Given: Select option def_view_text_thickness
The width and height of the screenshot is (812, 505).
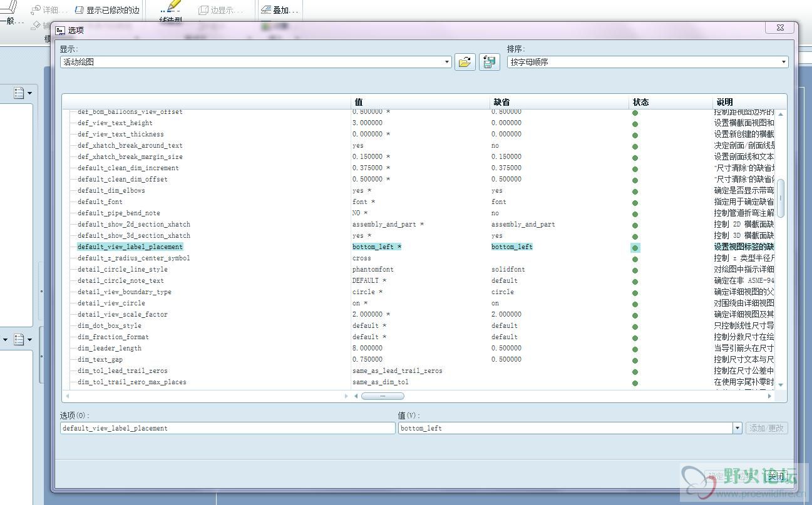Looking at the screenshot, I should (121, 135).
